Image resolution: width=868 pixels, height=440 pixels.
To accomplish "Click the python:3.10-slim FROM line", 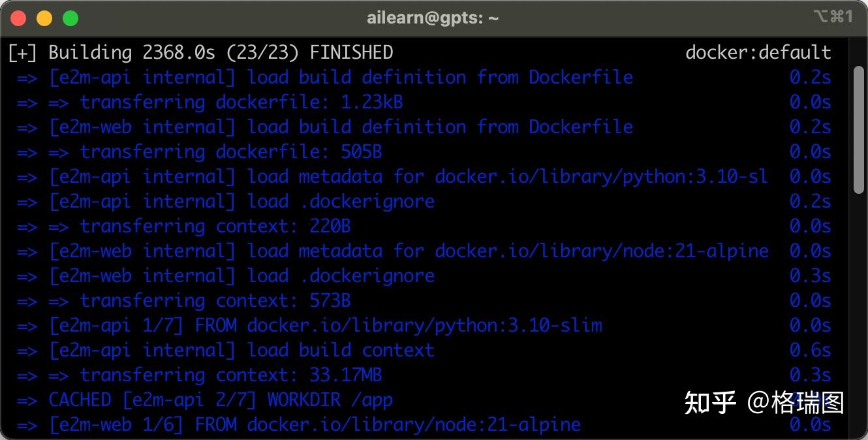I will point(325,326).
